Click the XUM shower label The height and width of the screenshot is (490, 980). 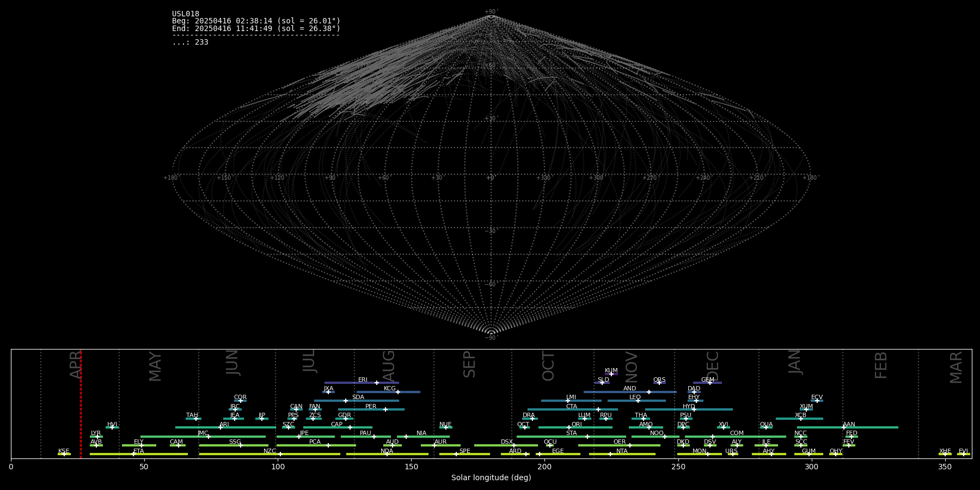806,407
